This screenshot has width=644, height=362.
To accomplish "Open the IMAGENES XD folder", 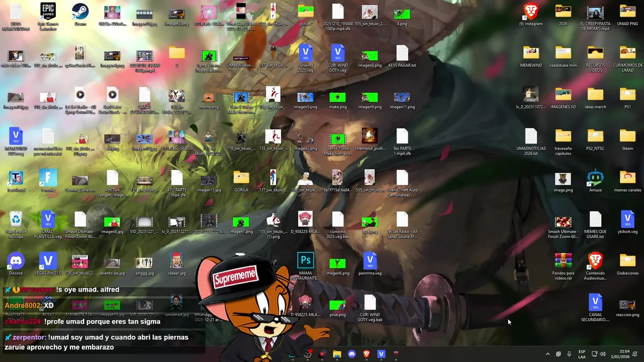I will point(563,98).
